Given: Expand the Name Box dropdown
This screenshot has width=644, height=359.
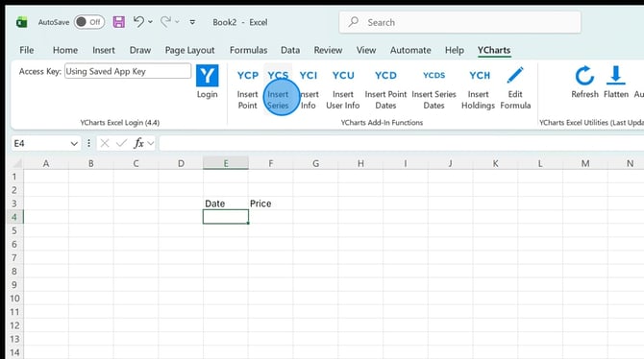Looking at the screenshot, I should click(x=74, y=144).
